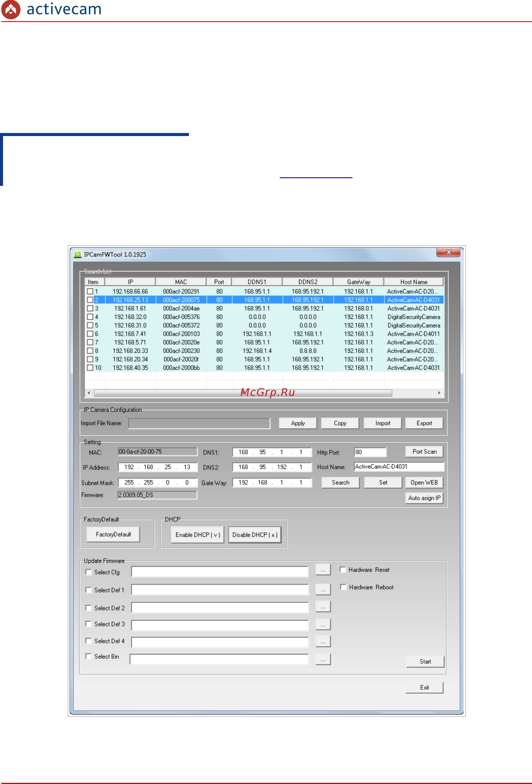The image size is (532, 784).
Task: Browse for Select Cfg file
Action: [323, 570]
